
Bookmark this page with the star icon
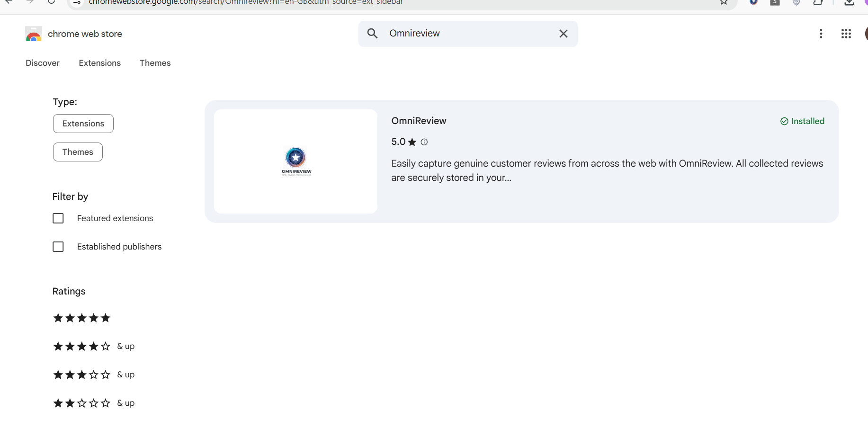coord(724,2)
